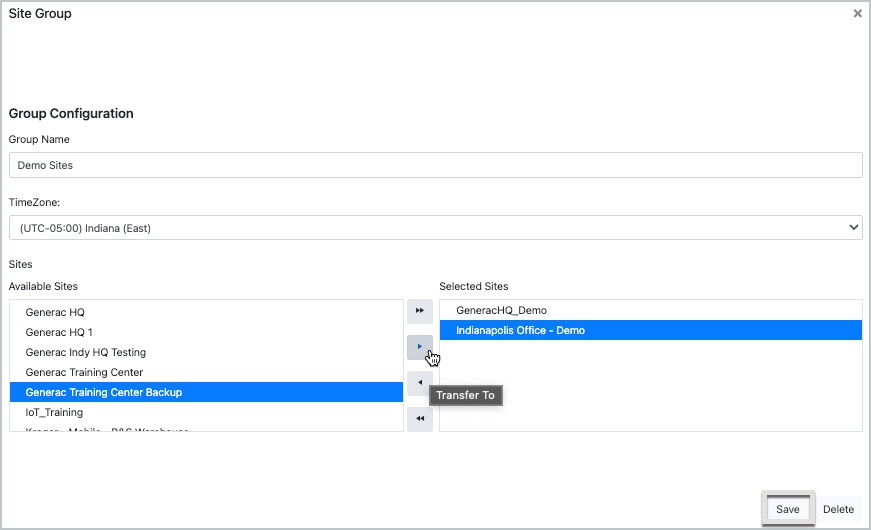Select IoT_Training in Available Sites
Image resolution: width=871 pixels, height=530 pixels.
(54, 412)
